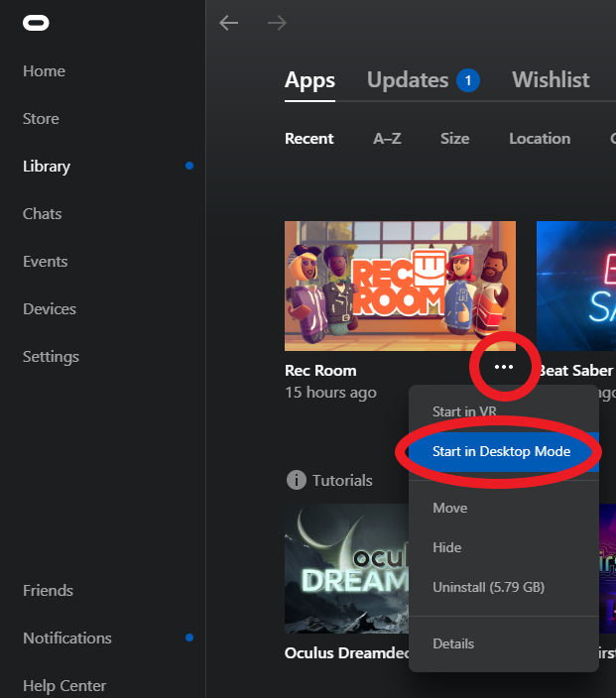Sort apps by Recent
Viewport: 616px width, 698px height.
point(309,139)
